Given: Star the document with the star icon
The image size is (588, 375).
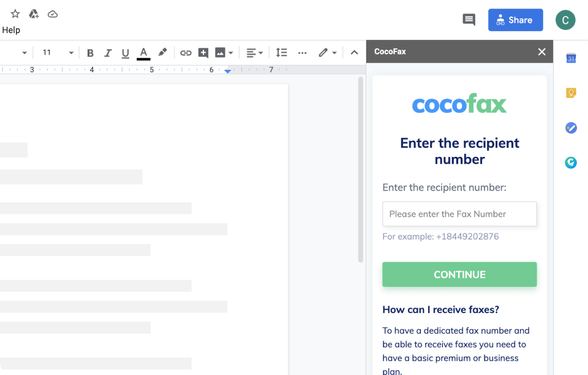Looking at the screenshot, I should click(x=15, y=14).
